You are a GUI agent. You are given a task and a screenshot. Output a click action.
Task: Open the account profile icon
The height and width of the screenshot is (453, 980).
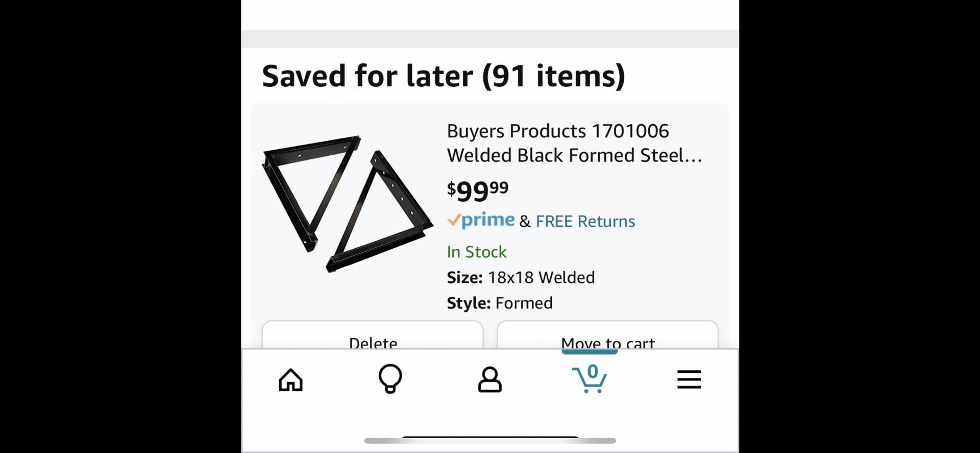tap(489, 379)
